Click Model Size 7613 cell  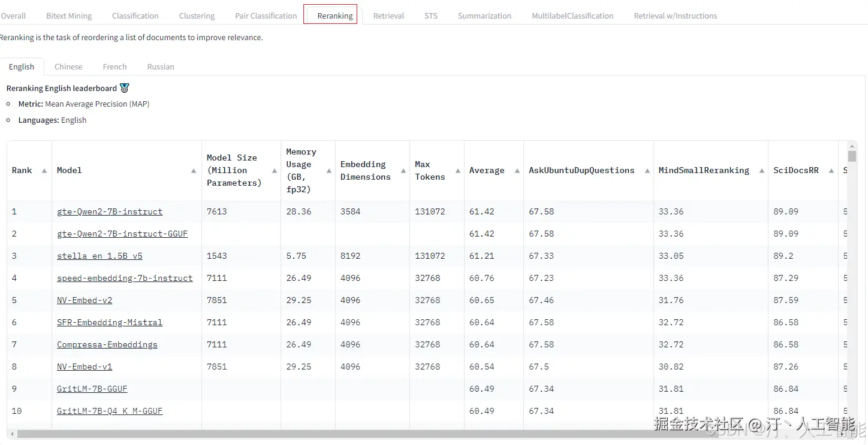click(x=217, y=211)
